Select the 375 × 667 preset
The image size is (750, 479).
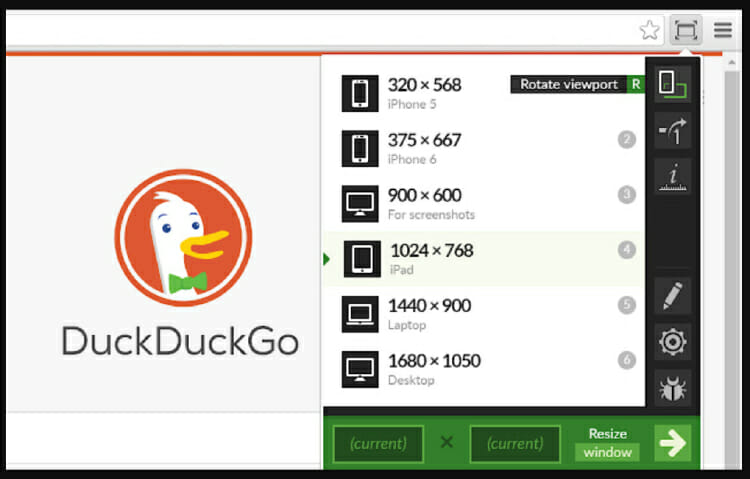tap(484, 148)
